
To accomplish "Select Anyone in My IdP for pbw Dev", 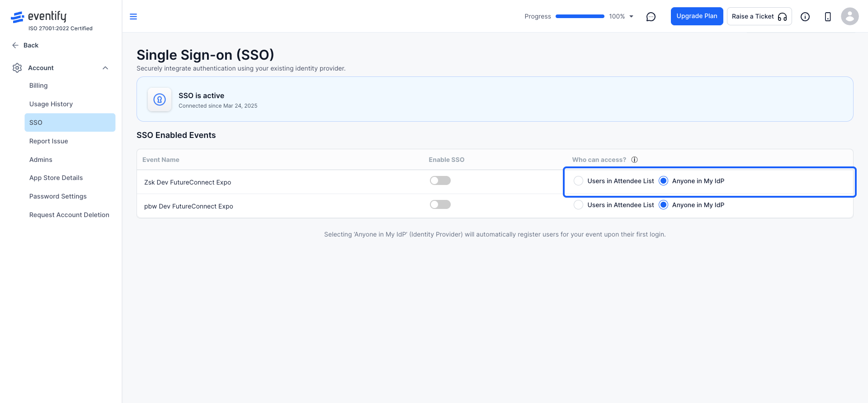I will click(x=663, y=205).
